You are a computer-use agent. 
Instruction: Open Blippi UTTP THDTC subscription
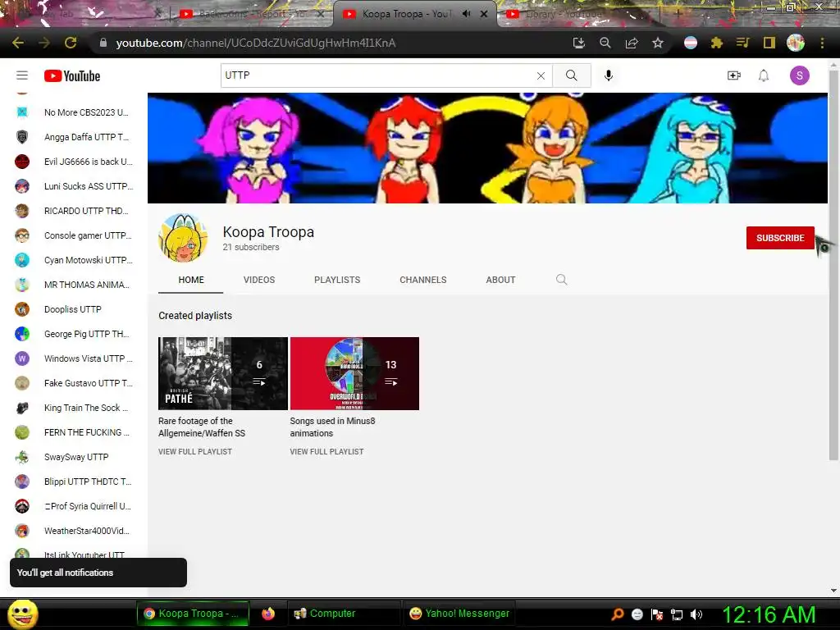73,482
